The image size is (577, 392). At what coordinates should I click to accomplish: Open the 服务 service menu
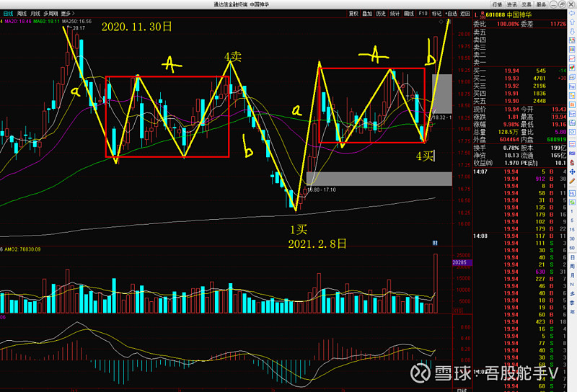542,4
